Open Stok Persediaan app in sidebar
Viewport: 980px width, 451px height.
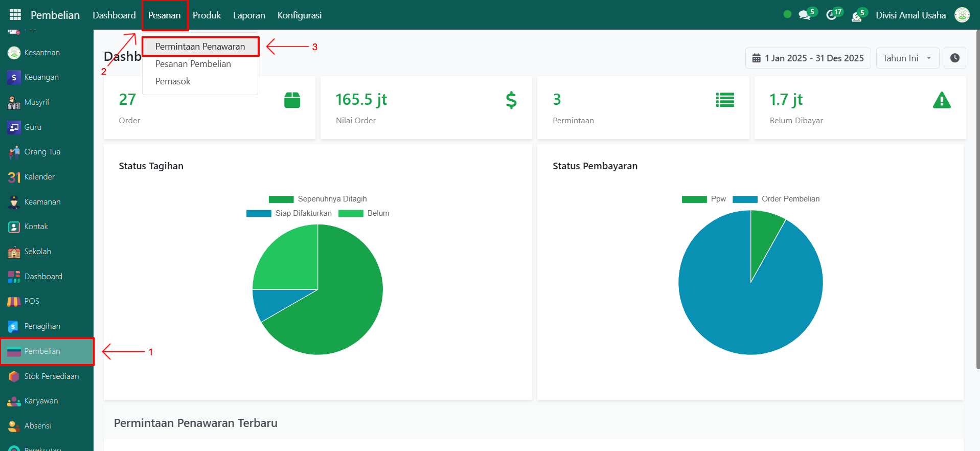pos(51,376)
